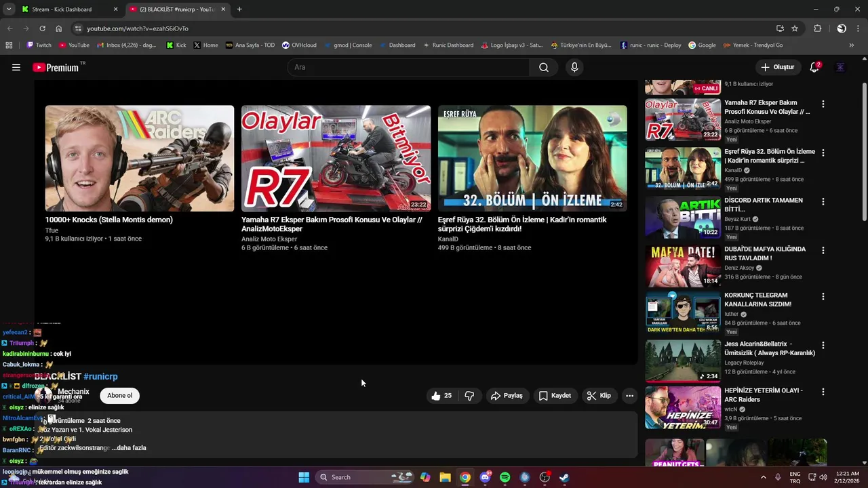Open OBS Studio from the taskbar
The width and height of the screenshot is (868, 488).
click(545, 477)
